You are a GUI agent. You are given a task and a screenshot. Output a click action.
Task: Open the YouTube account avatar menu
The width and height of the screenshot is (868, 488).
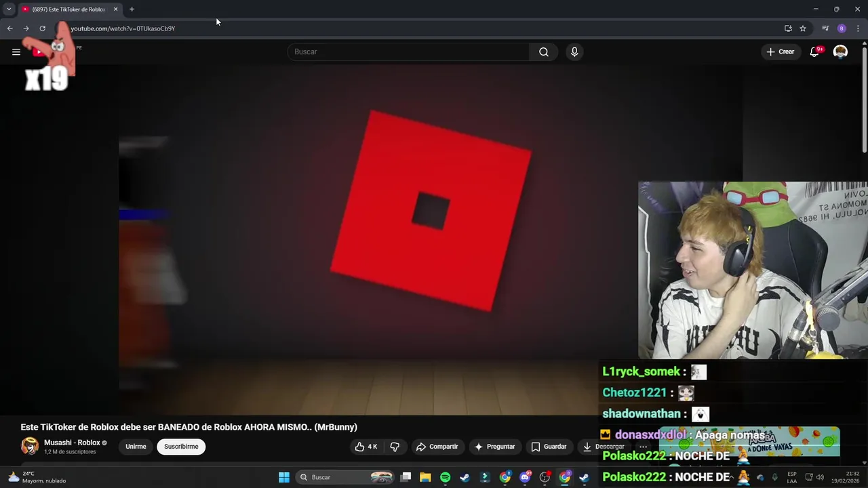[840, 52]
